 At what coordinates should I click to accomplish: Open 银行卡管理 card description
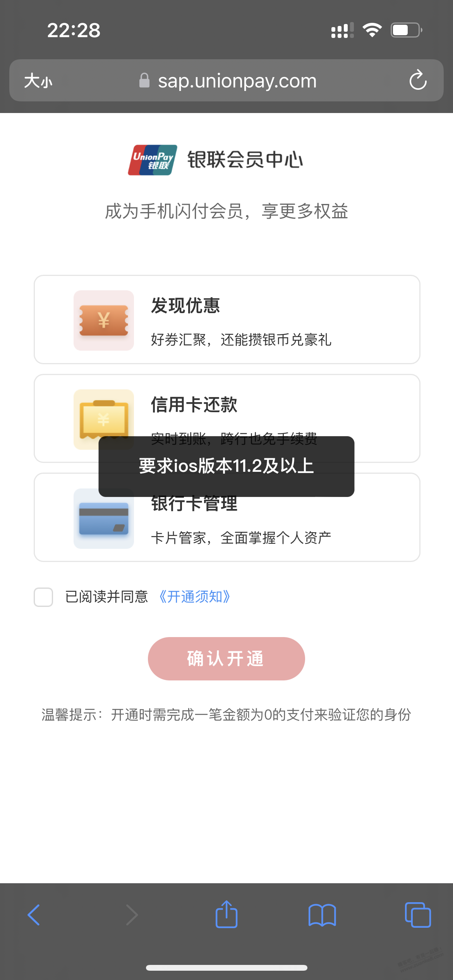pyautogui.click(x=241, y=538)
